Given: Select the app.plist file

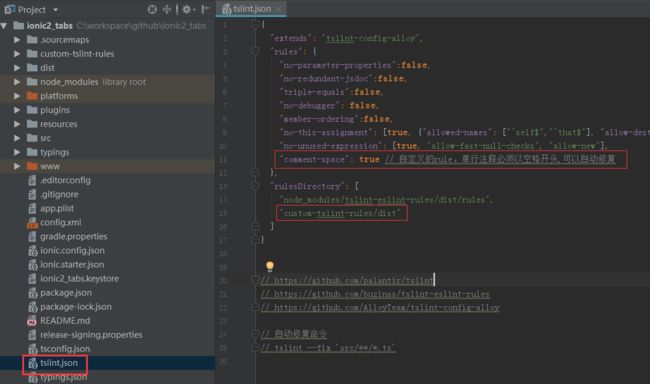Looking at the screenshot, I should pos(57,209).
